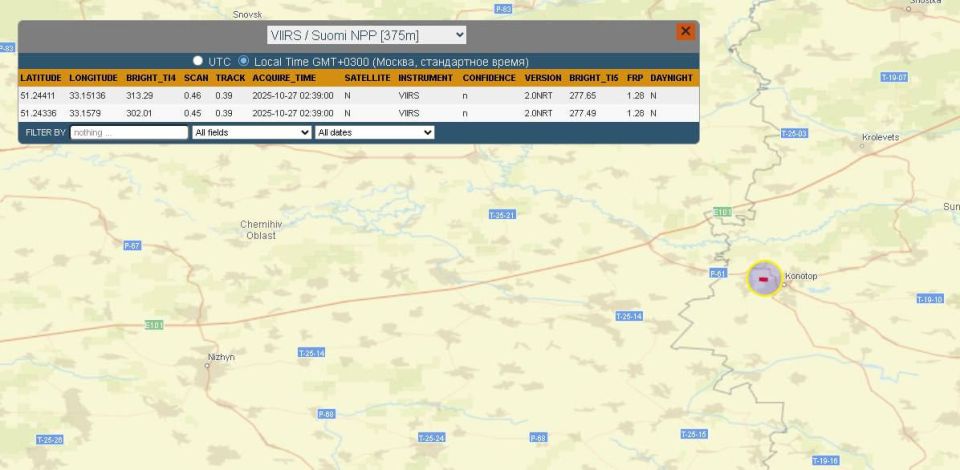The width and height of the screenshot is (960, 470).
Task: Sort by the FRP column header
Action: [x=634, y=78]
